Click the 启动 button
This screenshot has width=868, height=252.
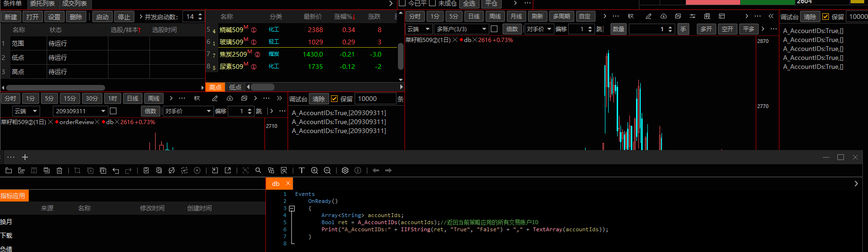(102, 17)
